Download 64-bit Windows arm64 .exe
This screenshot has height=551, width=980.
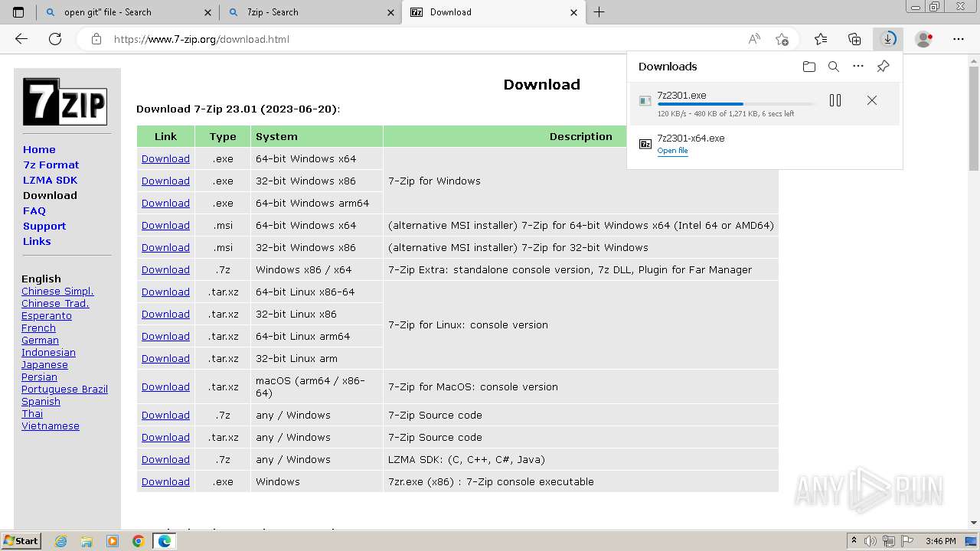[x=165, y=203]
